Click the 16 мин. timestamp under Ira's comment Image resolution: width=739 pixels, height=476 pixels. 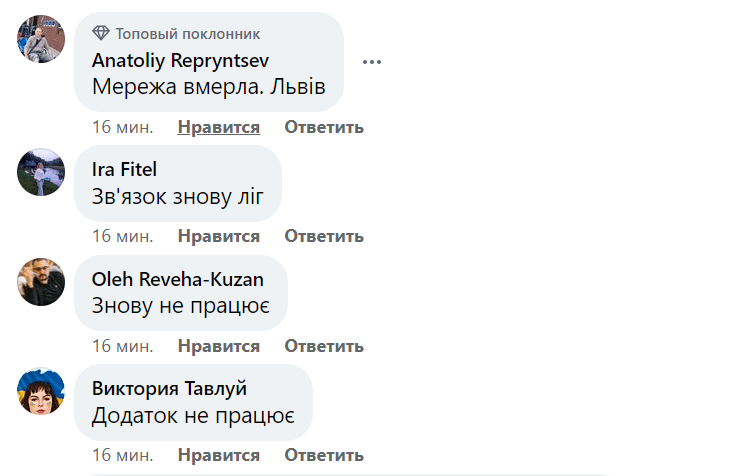pyautogui.click(x=123, y=237)
